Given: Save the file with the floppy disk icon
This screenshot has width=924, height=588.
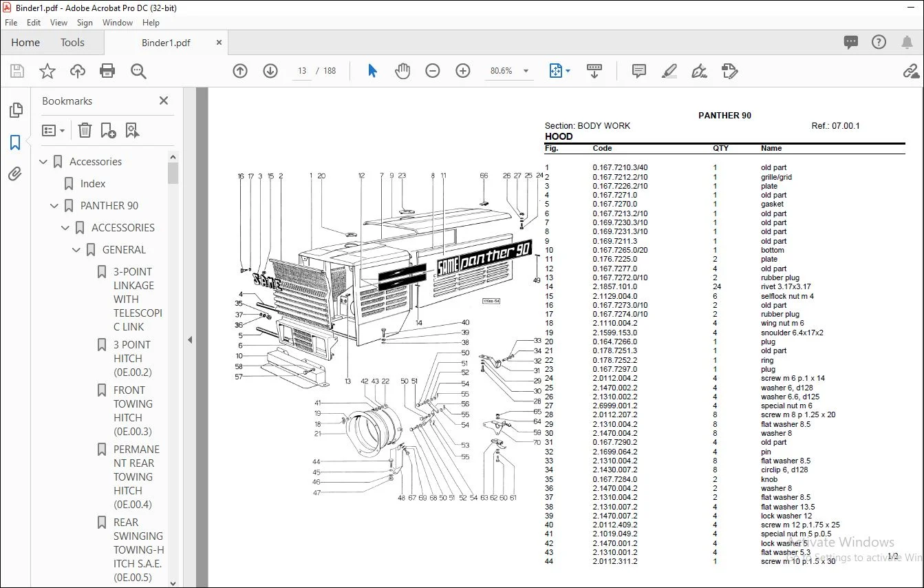Looking at the screenshot, I should tap(17, 71).
